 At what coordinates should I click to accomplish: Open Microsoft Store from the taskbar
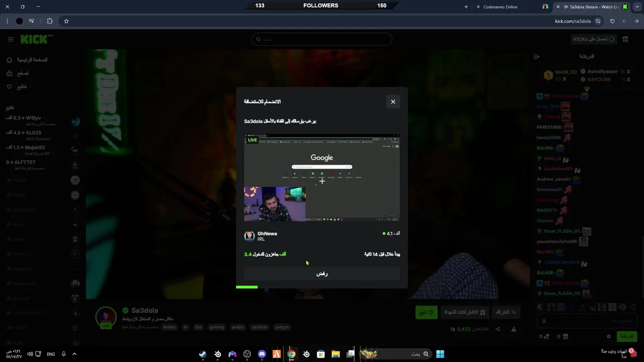(320, 354)
